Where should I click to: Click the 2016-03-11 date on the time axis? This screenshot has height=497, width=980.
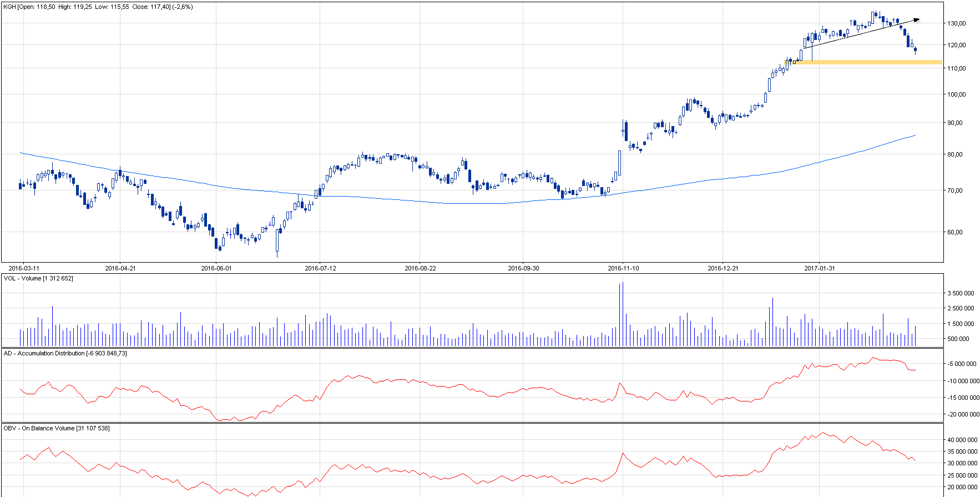[x=24, y=268]
